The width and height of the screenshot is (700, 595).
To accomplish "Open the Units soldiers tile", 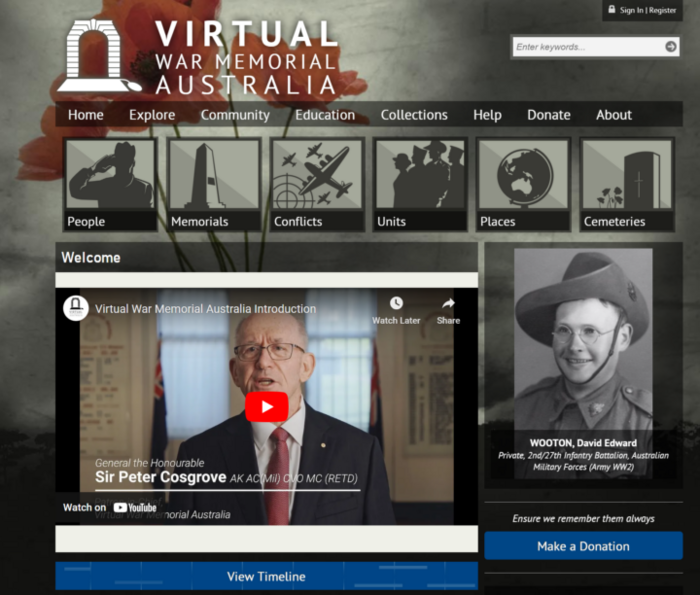I will [x=420, y=184].
